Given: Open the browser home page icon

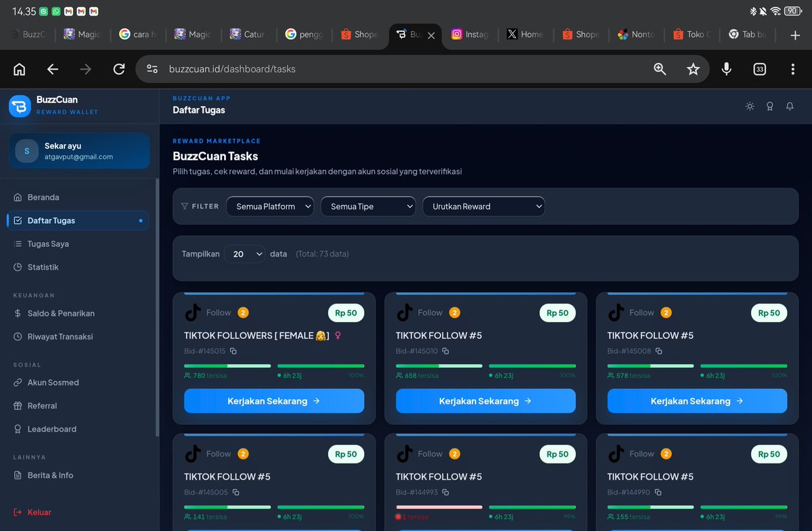Looking at the screenshot, I should 20,69.
